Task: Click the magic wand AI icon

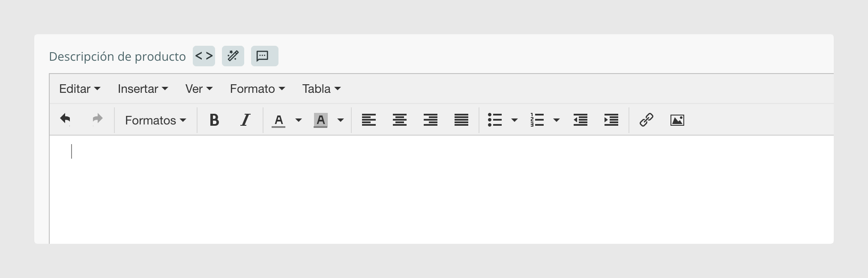Action: [233, 56]
